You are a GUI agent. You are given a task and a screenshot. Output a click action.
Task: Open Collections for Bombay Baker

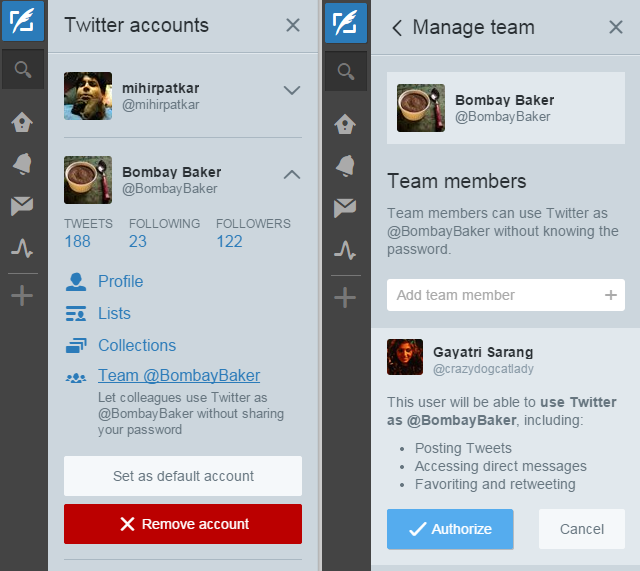pyautogui.click(x=136, y=345)
